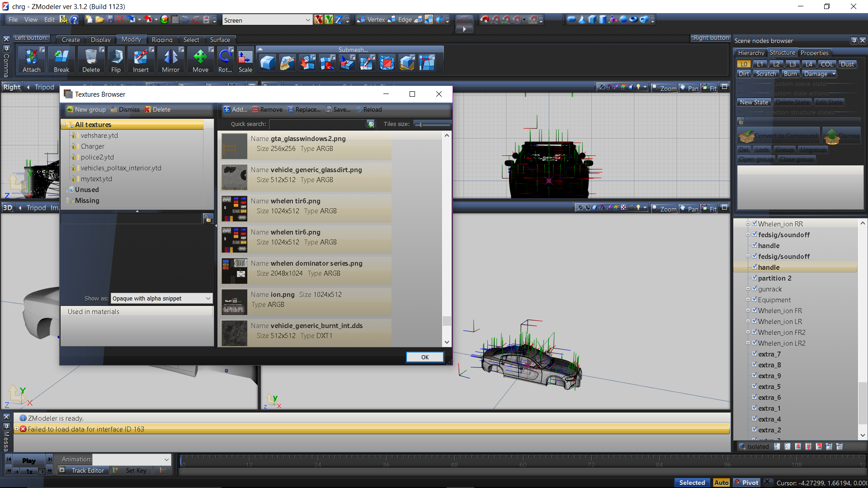Expand the Equipment tree node
This screenshot has width=868, height=488.
click(x=748, y=300)
